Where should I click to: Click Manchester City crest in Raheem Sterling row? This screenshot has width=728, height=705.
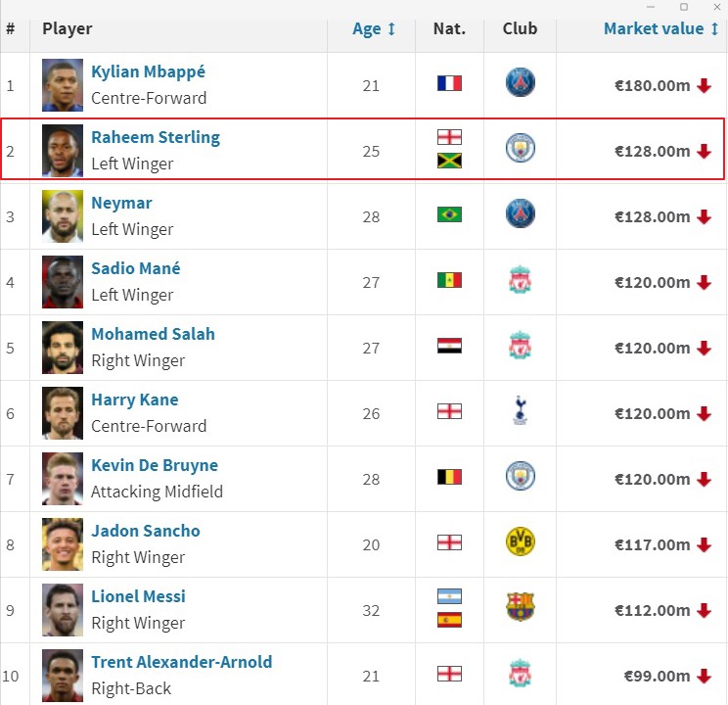tap(520, 149)
